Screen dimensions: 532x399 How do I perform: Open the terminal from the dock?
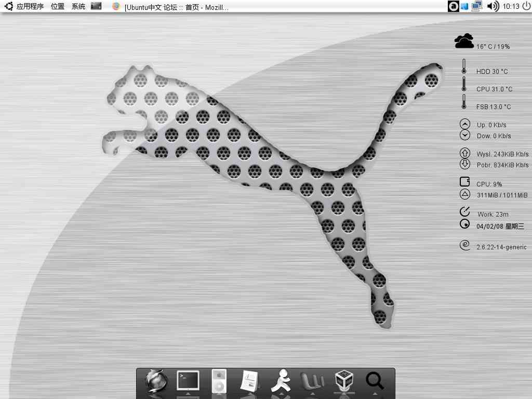pos(188,381)
